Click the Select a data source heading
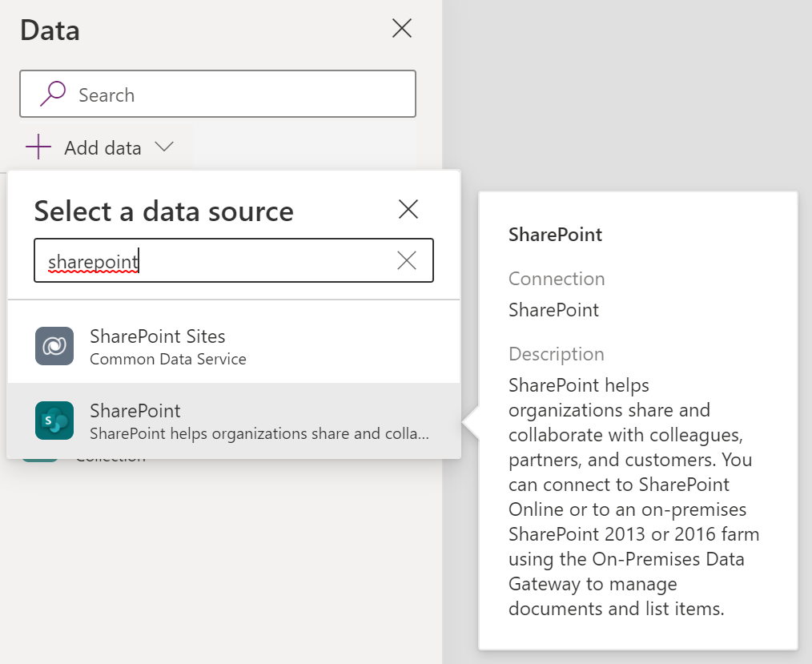The width and height of the screenshot is (812, 664). (163, 211)
